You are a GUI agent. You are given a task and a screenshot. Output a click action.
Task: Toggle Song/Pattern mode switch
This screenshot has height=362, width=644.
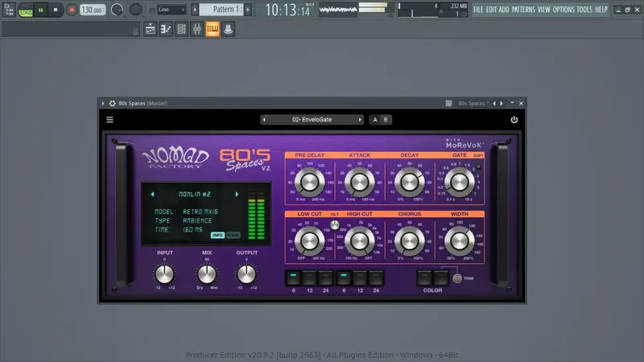tap(26, 10)
